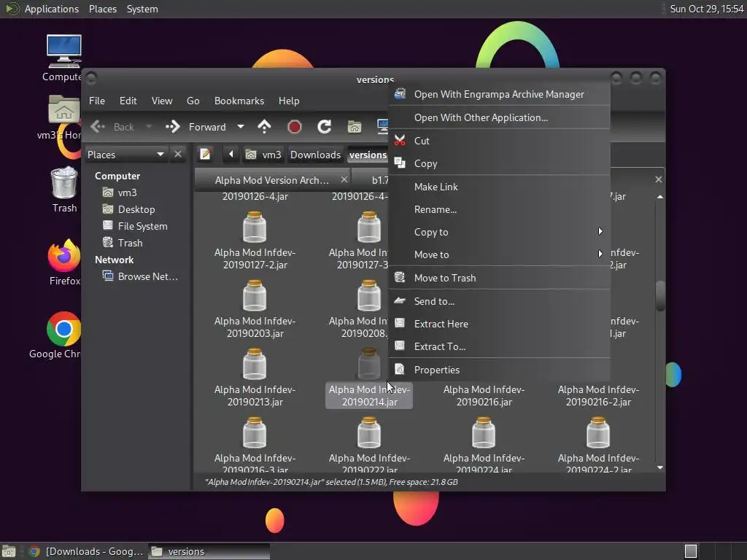Open File System in the sidebar
This screenshot has width=747, height=560.
tap(142, 226)
